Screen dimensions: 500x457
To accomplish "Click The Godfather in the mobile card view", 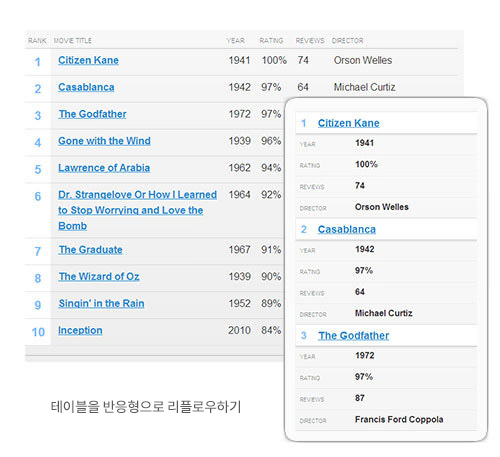I will coord(353,336).
